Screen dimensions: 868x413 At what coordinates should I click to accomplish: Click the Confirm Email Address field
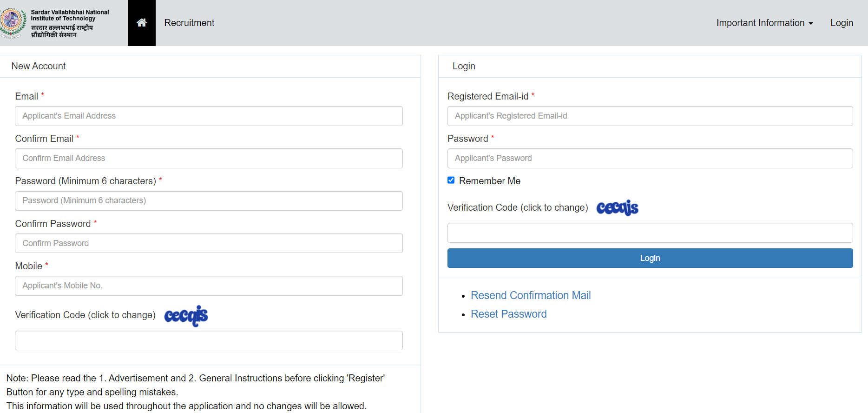coord(209,158)
